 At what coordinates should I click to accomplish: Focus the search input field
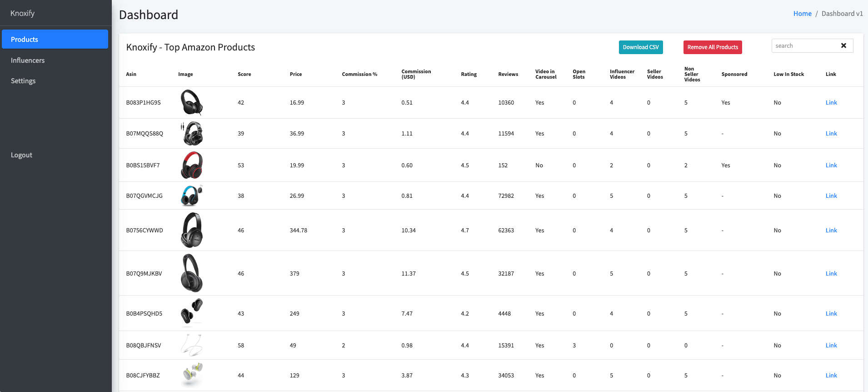[804, 45]
